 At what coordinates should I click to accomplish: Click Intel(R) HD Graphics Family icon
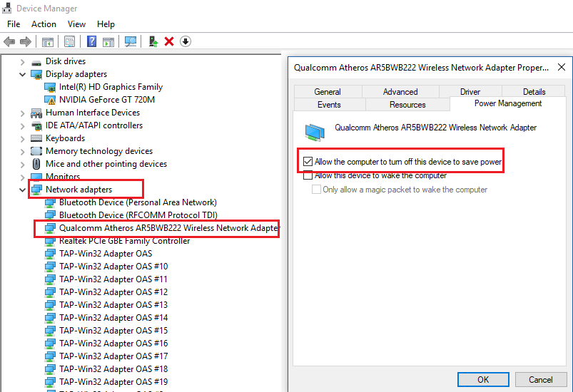click(x=50, y=87)
